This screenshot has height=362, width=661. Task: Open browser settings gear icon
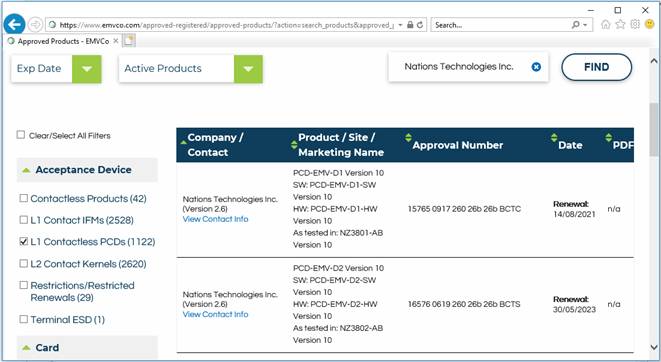tap(635, 24)
